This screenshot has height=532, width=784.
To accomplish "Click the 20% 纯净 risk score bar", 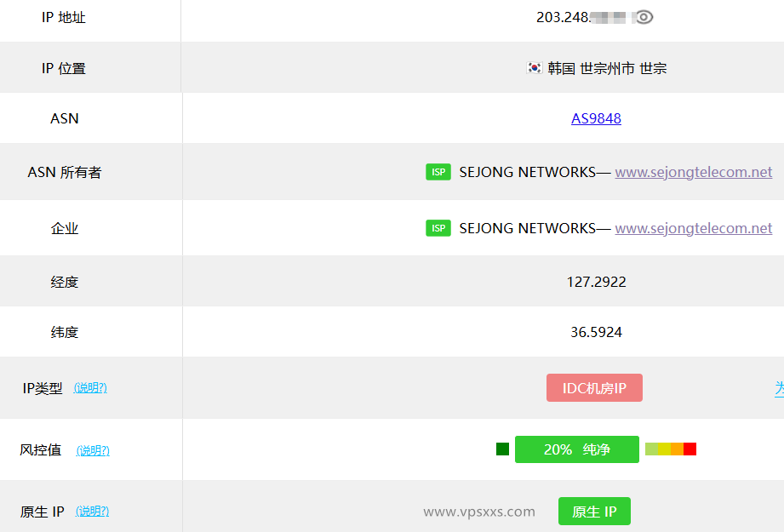I will click(x=577, y=449).
